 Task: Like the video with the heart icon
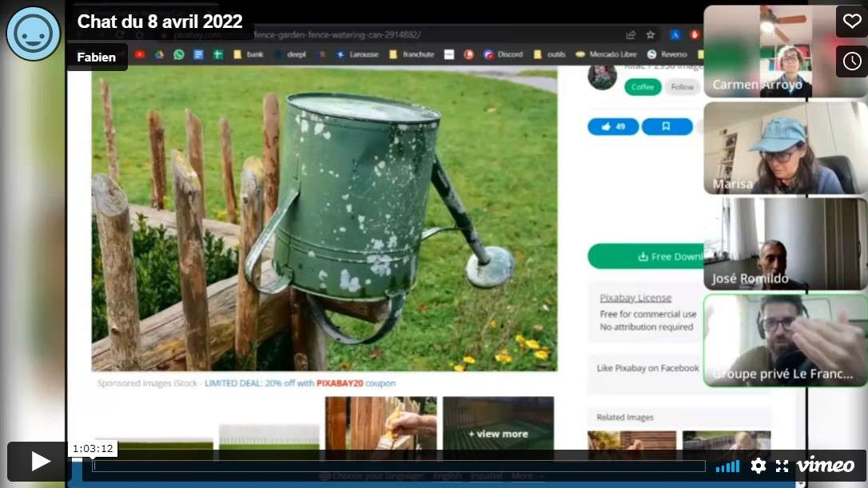[x=852, y=21]
